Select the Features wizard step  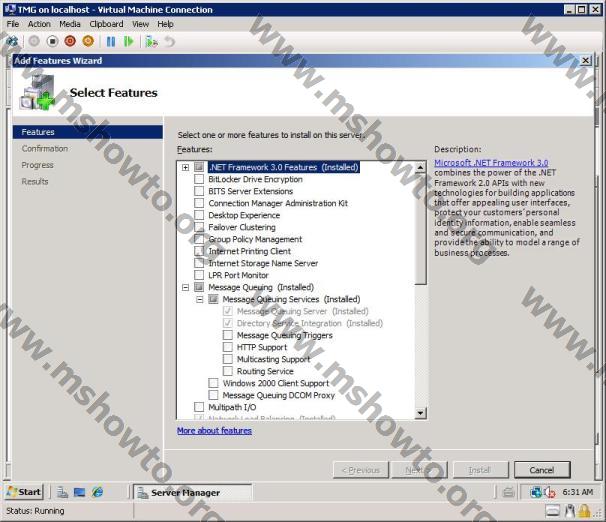tap(88, 132)
